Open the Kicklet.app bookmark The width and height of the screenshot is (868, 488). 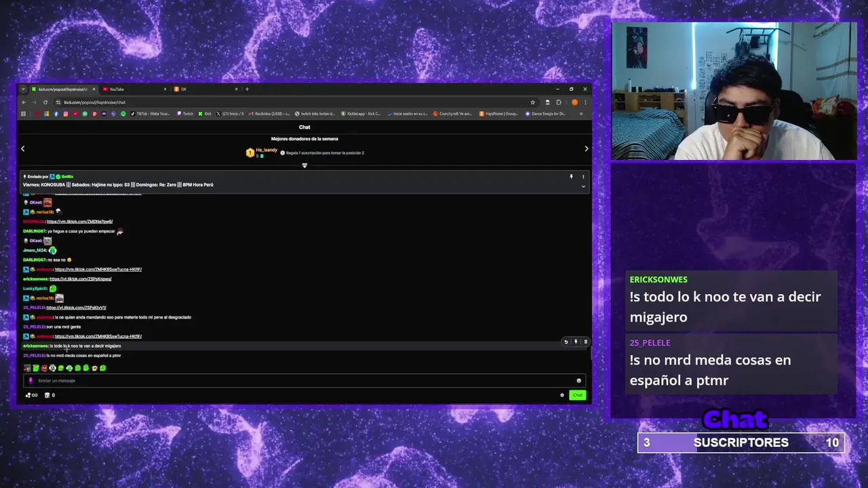361,114
